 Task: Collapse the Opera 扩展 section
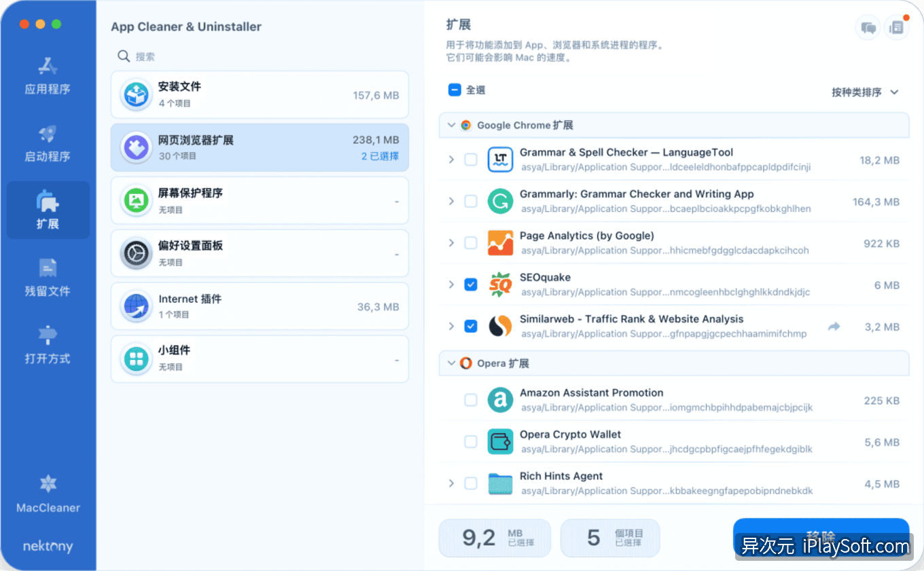tap(451, 363)
